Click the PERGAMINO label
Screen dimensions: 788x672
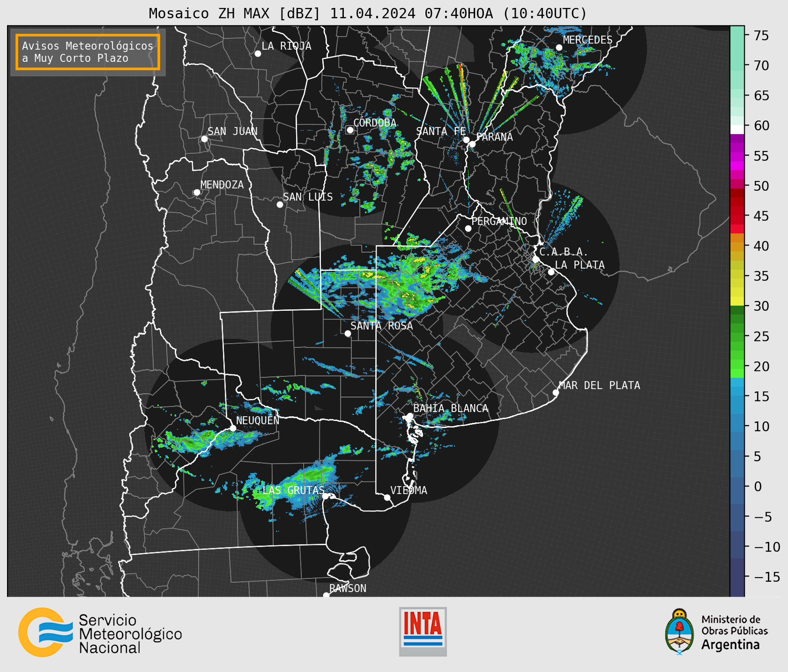[499, 222]
